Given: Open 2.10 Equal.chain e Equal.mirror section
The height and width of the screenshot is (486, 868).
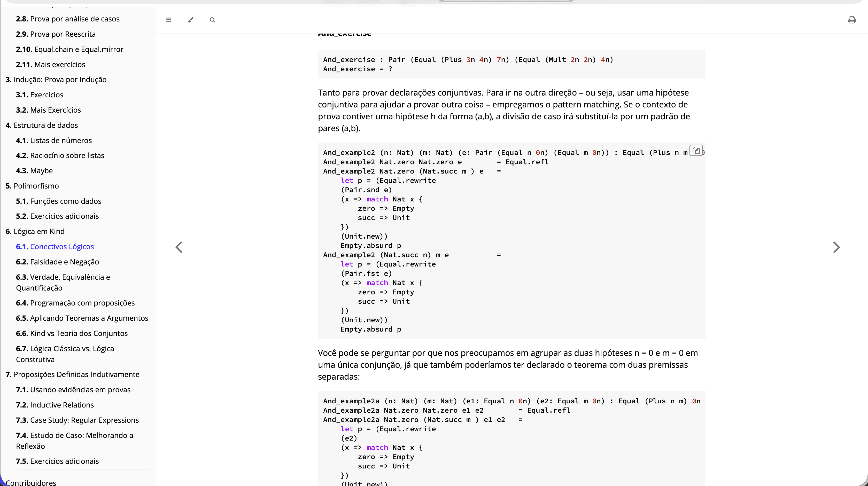Looking at the screenshot, I should click(x=70, y=49).
